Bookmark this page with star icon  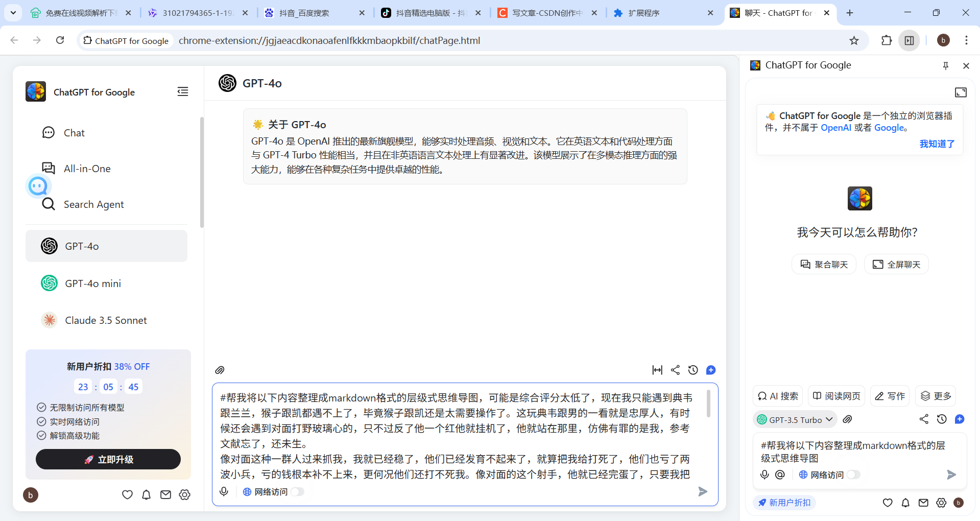854,40
